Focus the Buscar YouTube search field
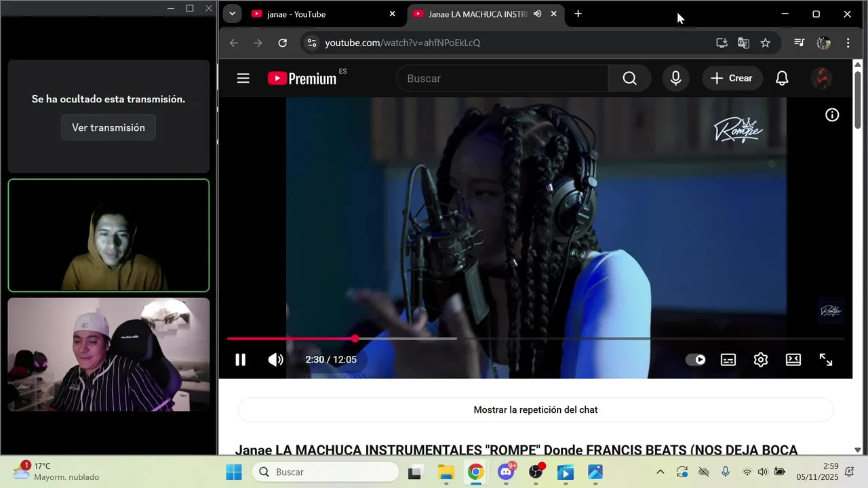868x488 pixels. point(502,79)
